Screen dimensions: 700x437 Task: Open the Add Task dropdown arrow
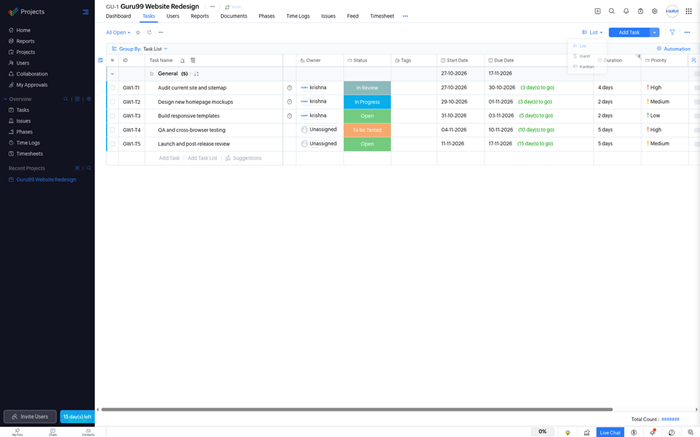coord(654,32)
